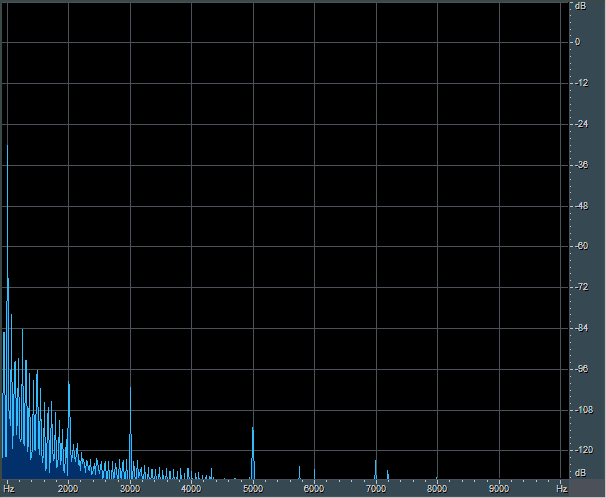Click the -84 dB level label
606x498 pixels.
(581, 328)
